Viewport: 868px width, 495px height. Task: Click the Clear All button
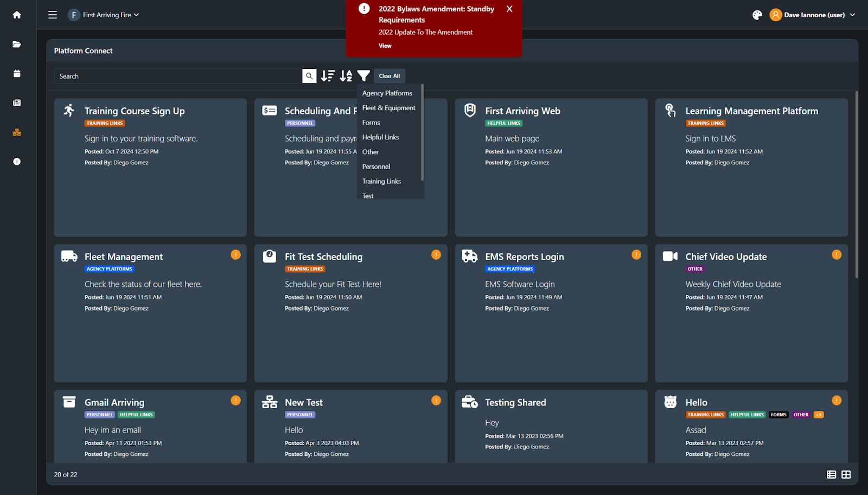click(390, 76)
